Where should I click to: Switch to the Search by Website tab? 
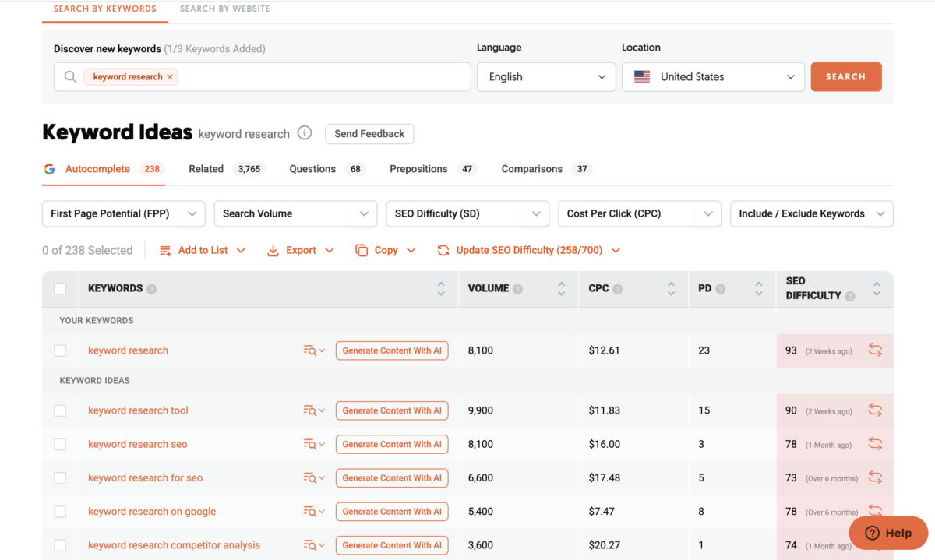[x=224, y=9]
